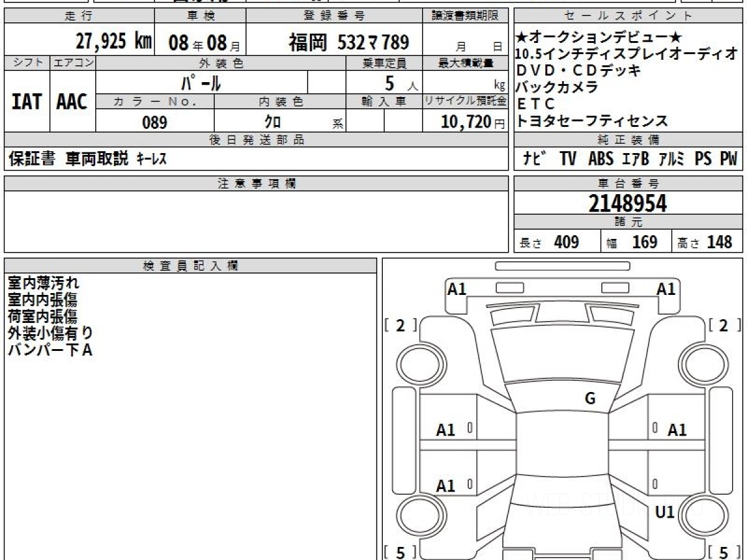Screen dimensions: 747x560
Task: Select the A1 mark at top-left of diagram
Action: point(457,289)
